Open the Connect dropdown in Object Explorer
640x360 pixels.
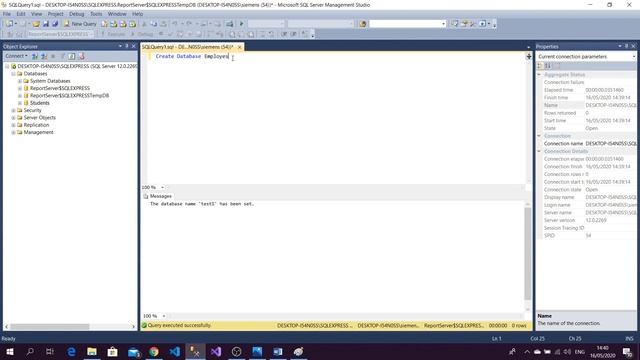[x=16, y=56]
